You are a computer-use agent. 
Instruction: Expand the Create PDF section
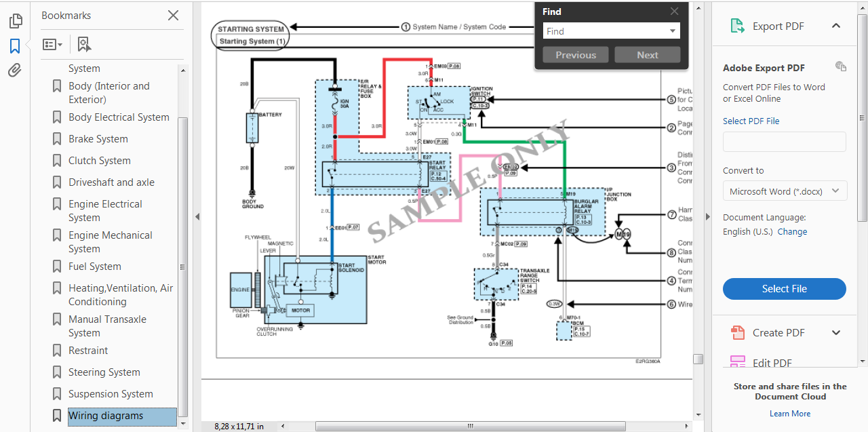(836, 333)
